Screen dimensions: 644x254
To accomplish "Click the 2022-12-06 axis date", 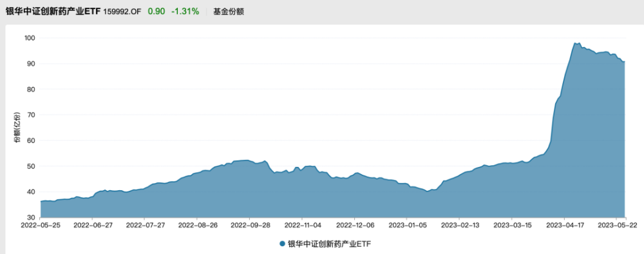I will coord(354,225).
